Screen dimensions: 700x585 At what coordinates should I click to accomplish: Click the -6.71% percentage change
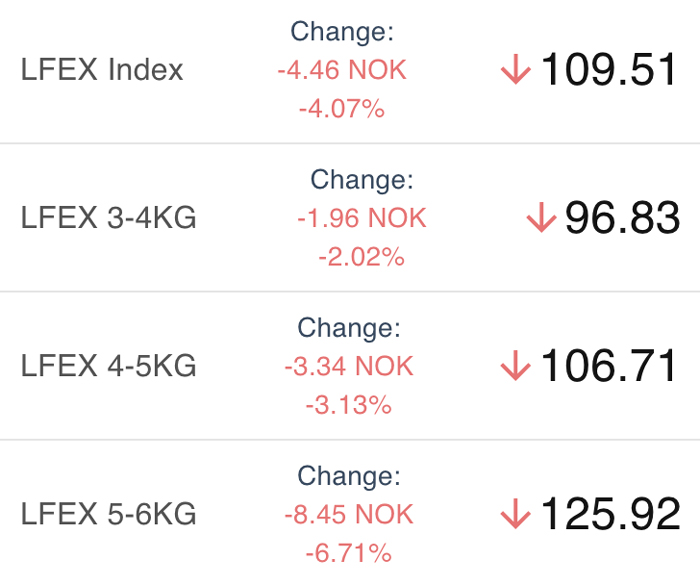pyautogui.click(x=349, y=554)
